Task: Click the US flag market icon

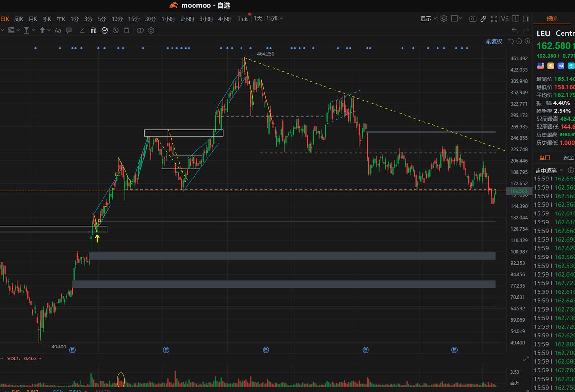Action: 540,66
